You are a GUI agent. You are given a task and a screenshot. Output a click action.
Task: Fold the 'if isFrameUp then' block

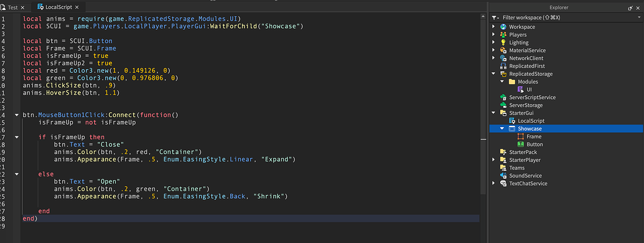[16, 137]
